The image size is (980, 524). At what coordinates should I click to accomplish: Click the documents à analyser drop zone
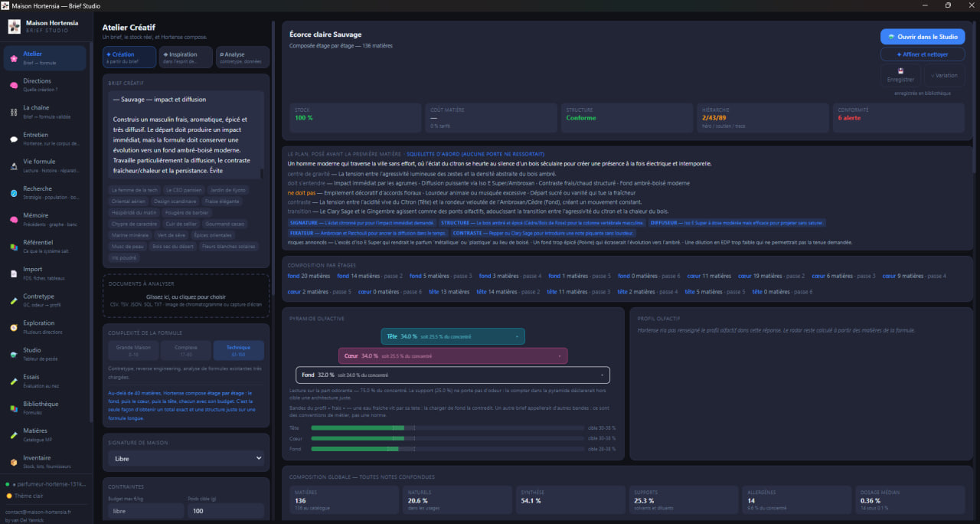tap(186, 296)
